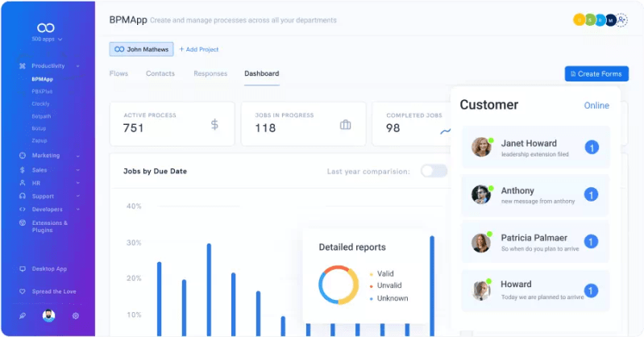Click Janet Howard's unread badge
This screenshot has height=337, width=644.
coord(592,147)
